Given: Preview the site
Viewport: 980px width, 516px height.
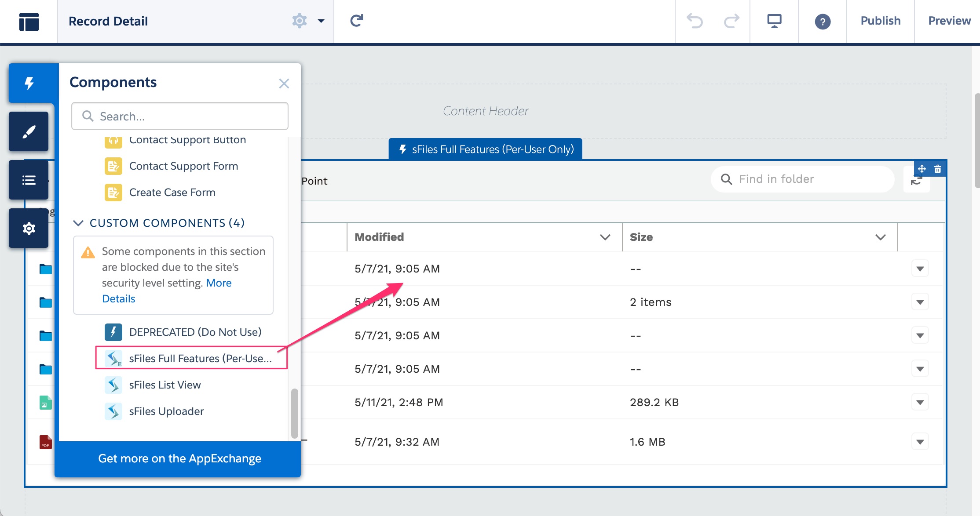Looking at the screenshot, I should click(x=949, y=21).
